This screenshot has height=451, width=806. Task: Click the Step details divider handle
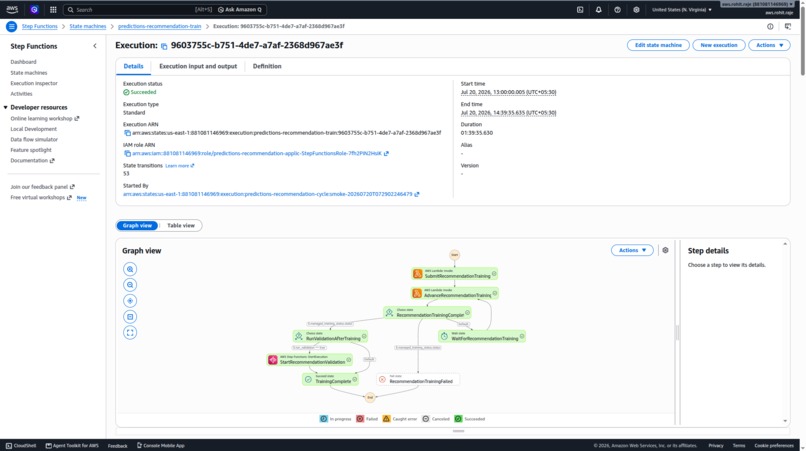point(677,333)
